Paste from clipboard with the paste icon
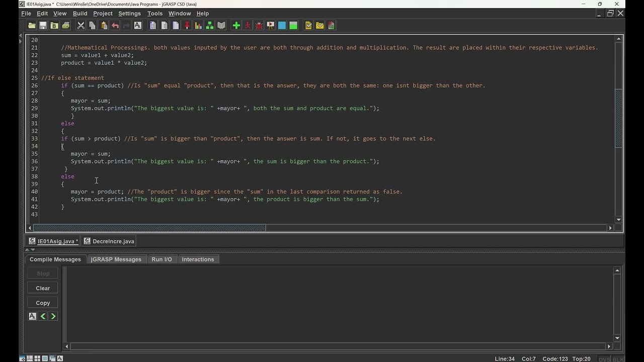The height and width of the screenshot is (362, 644). [x=104, y=26]
